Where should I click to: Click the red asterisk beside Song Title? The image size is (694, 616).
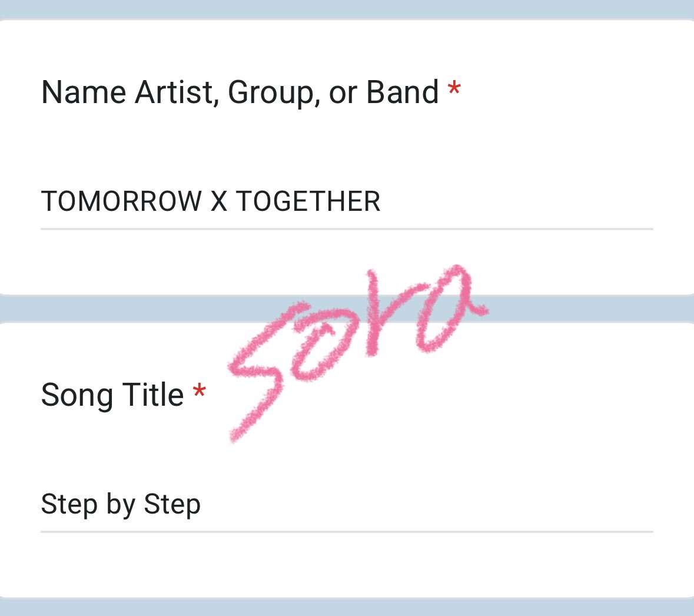pos(199,391)
